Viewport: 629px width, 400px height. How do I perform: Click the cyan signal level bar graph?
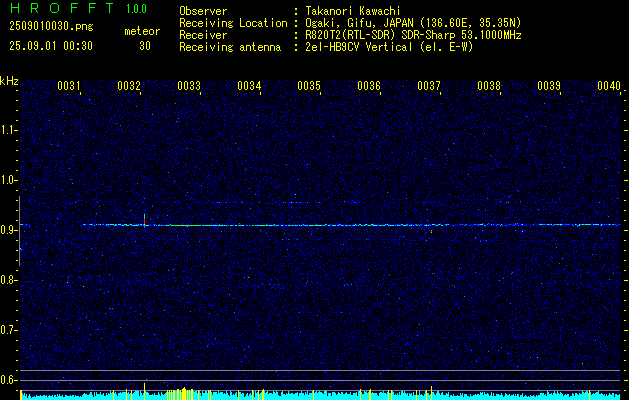[x=320, y=396]
